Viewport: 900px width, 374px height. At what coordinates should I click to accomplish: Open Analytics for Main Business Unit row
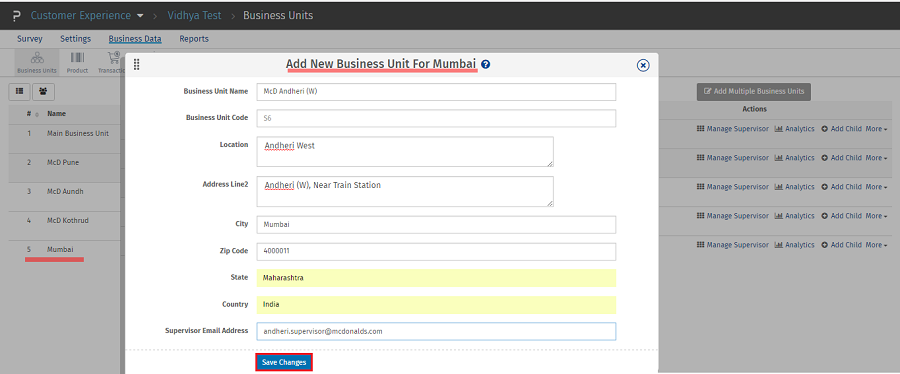[794, 129]
